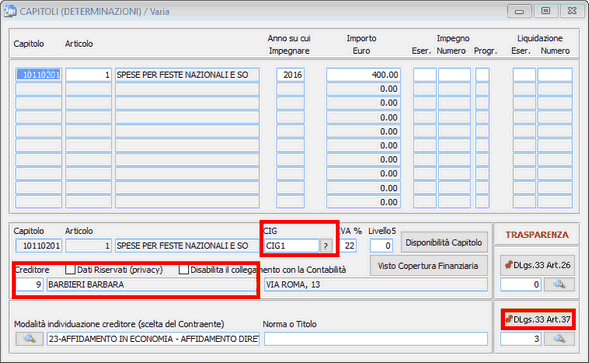Toggle Dati Riservati (privacy) checkbox
The image size is (589, 363).
point(70,270)
